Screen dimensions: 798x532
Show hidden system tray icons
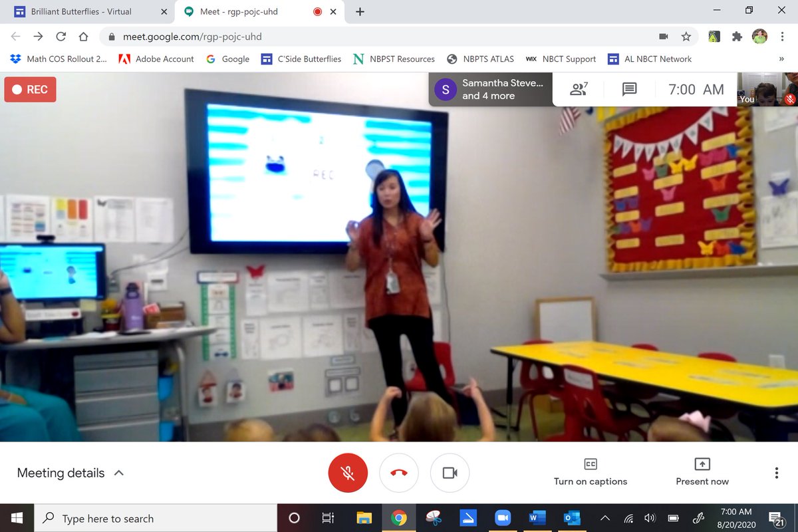point(605,518)
